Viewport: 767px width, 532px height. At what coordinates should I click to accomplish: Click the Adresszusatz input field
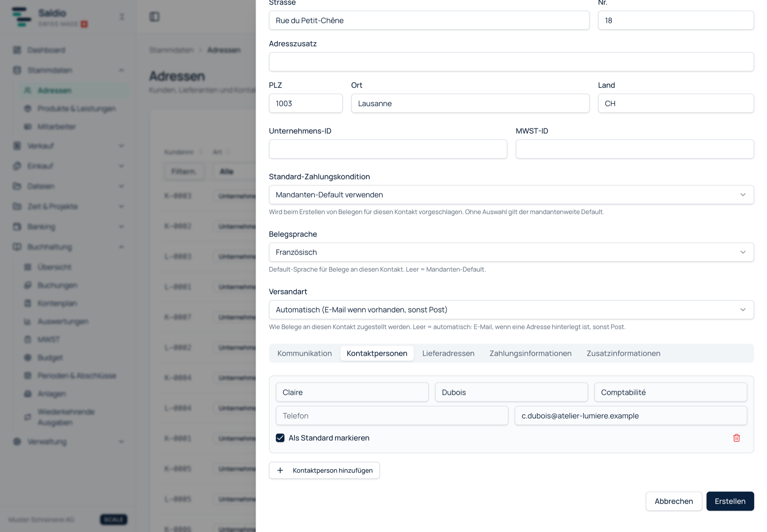511,62
